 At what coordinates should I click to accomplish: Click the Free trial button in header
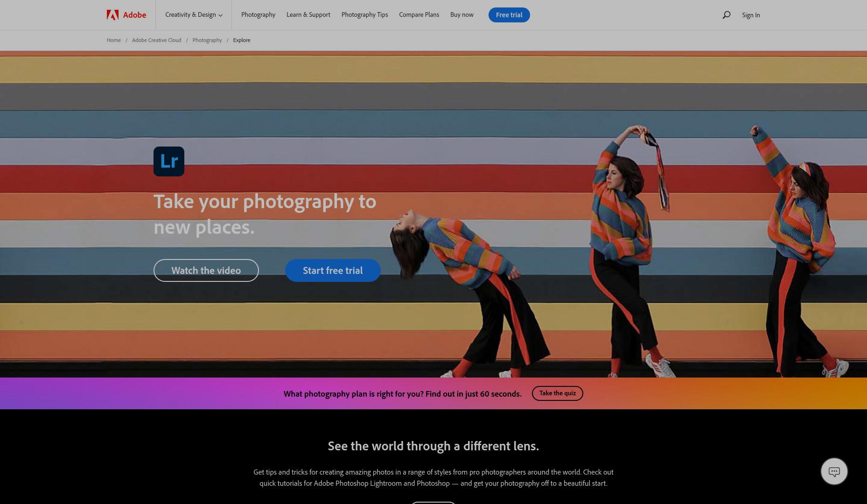(x=509, y=15)
